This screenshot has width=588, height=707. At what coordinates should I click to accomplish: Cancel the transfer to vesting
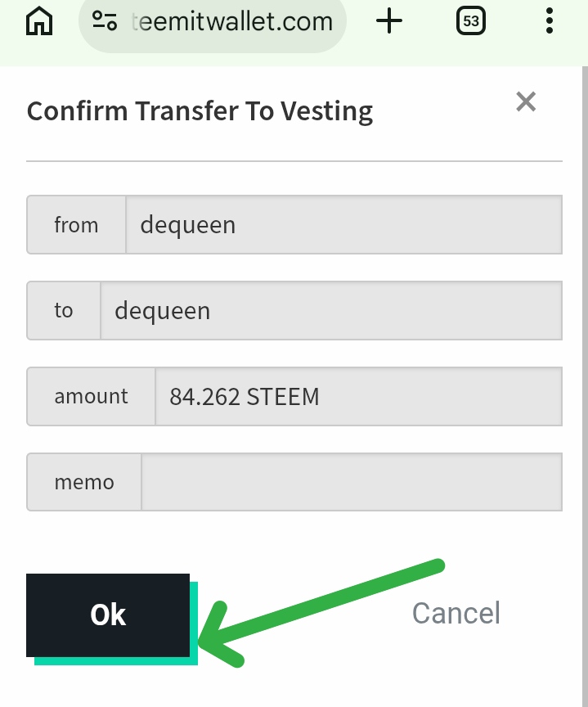[456, 613]
